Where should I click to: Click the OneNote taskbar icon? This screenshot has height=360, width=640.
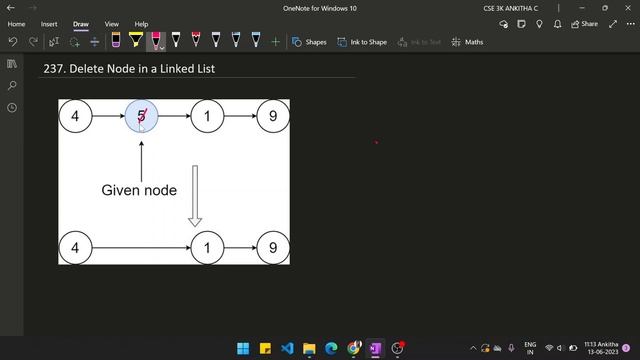375,348
